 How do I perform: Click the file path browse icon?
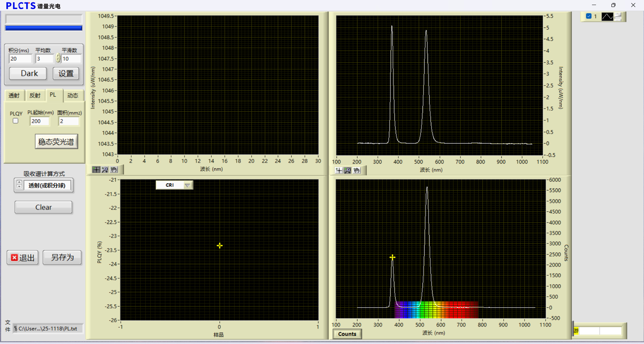click(15, 329)
